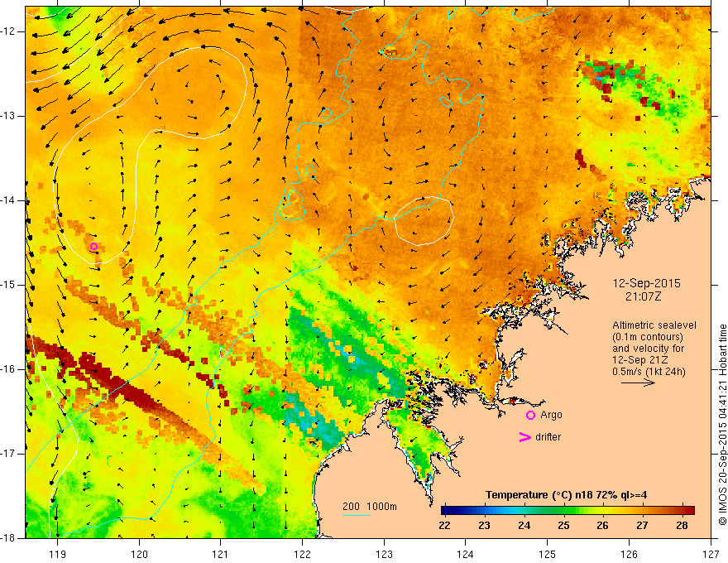Viewport: 728px width, 563px height.
Task: Click the drifter legend arrow symbol
Action: 524,437
